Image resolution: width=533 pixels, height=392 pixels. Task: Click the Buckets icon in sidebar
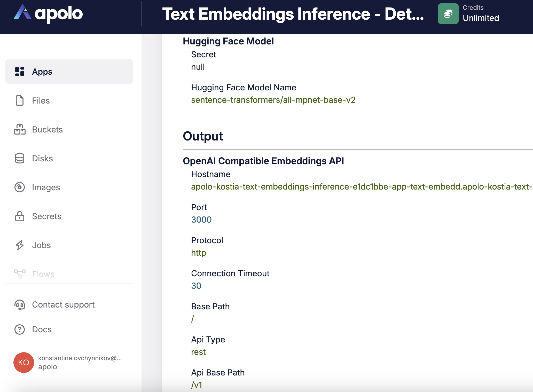coord(20,129)
